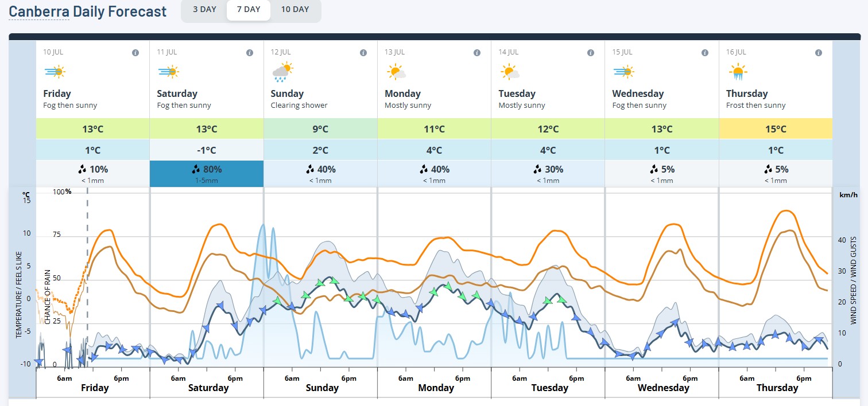Click the '16 JUL' date label
The height and width of the screenshot is (406, 868).
coord(737,52)
